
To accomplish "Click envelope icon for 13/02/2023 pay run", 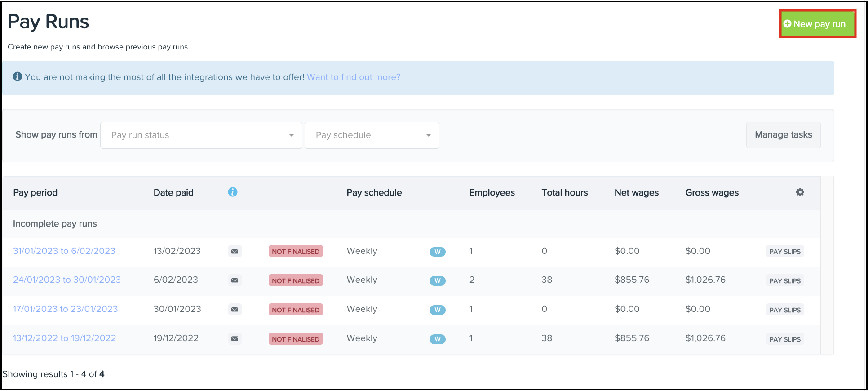I will point(235,251).
